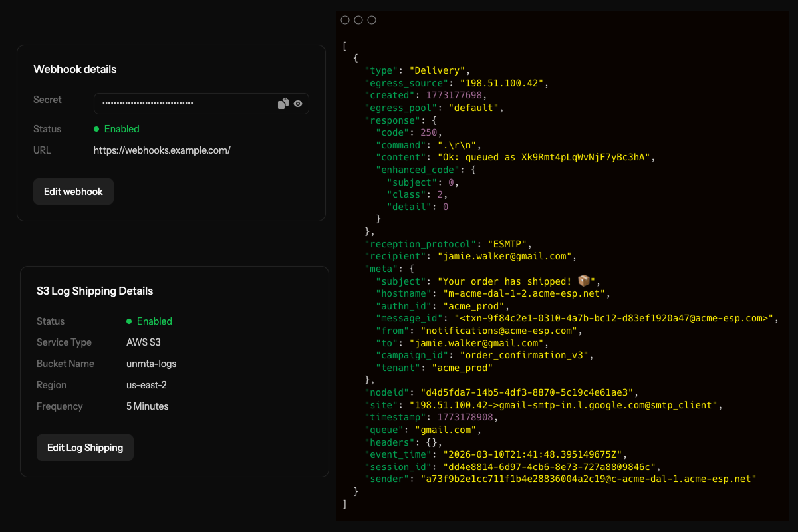The width and height of the screenshot is (798, 532).
Task: Select the "response" object key in JSON
Action: [392, 120]
